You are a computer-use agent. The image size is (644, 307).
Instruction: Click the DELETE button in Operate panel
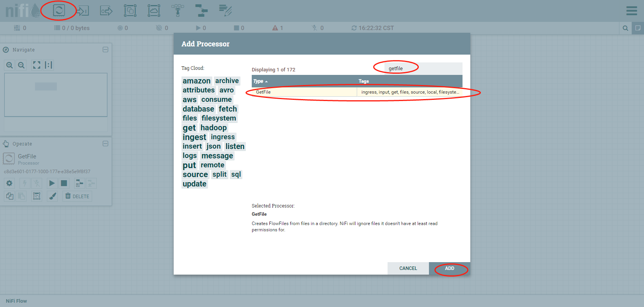pyautogui.click(x=77, y=196)
